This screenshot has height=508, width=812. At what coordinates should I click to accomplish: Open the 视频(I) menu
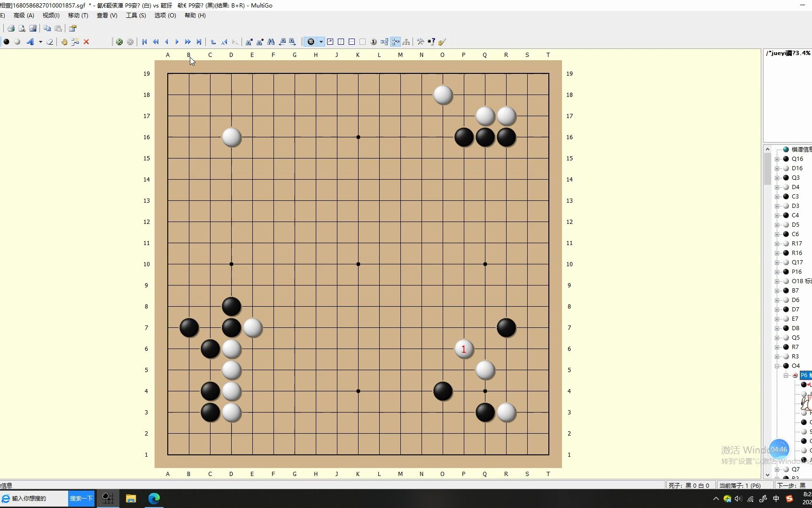click(x=51, y=16)
